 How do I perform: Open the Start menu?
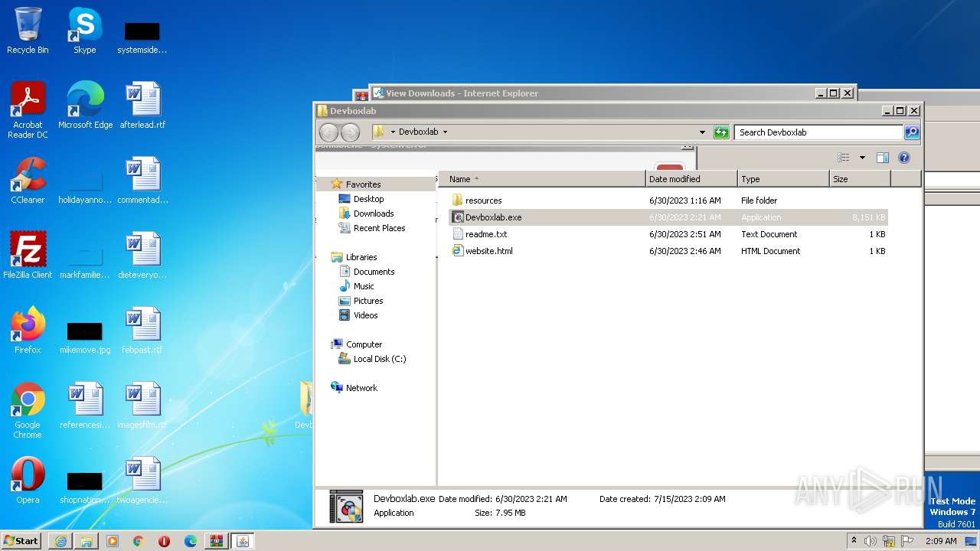pyautogui.click(x=21, y=540)
